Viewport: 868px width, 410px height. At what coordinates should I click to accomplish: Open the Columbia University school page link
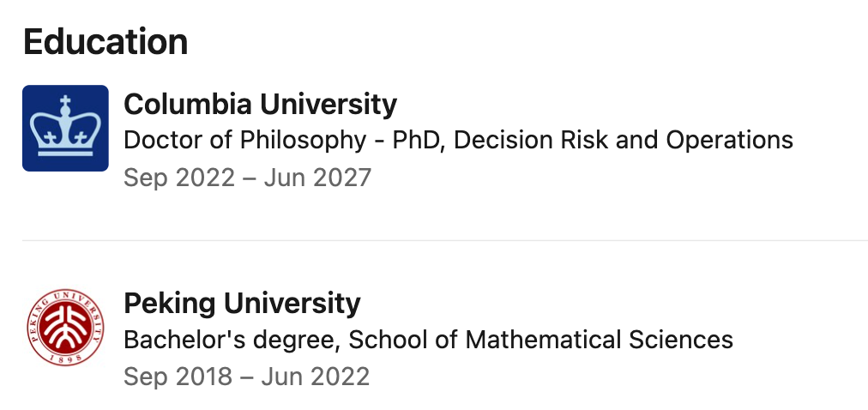click(260, 104)
